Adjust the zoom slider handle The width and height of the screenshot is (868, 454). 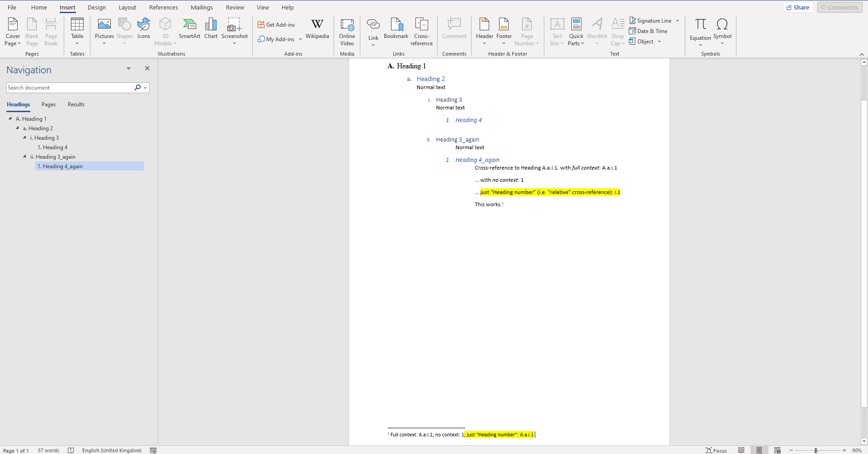click(x=816, y=450)
